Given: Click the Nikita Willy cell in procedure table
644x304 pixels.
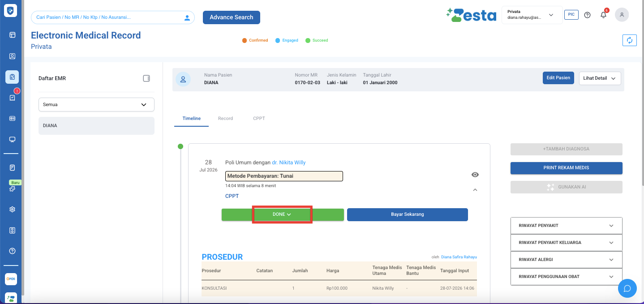Looking at the screenshot, I should pos(383,288).
